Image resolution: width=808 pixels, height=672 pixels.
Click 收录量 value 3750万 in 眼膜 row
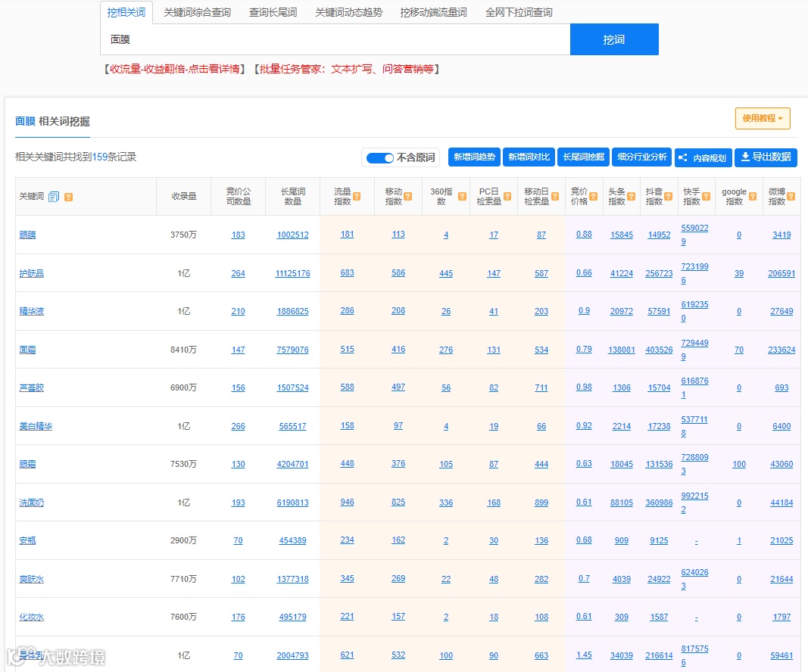pos(183,235)
